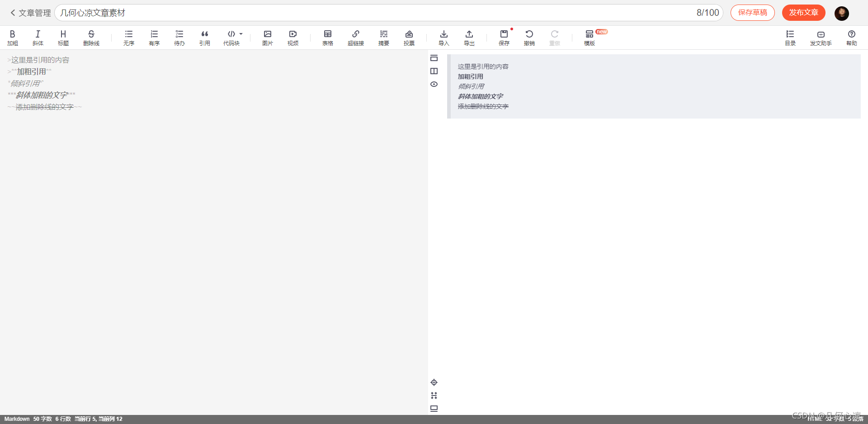Insert a heading (标题)
This screenshot has height=424, width=868.
pos(63,38)
